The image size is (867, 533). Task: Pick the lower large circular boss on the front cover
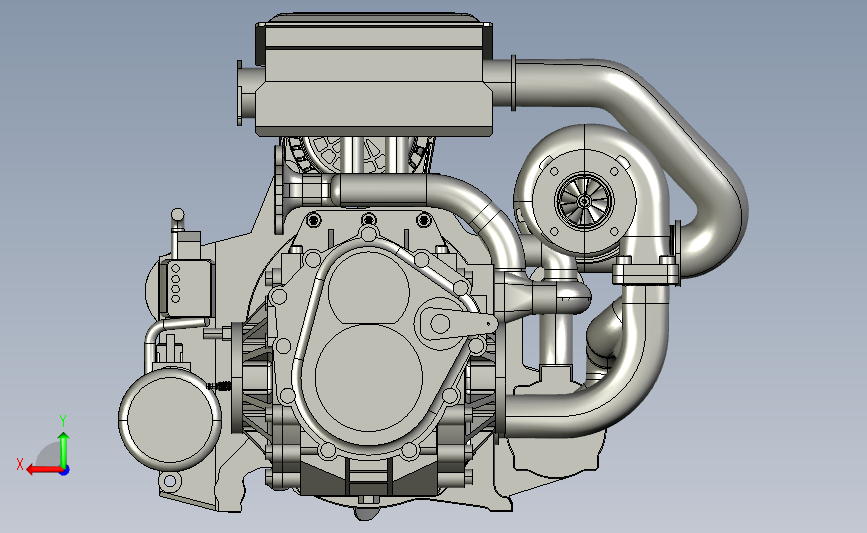tap(369, 377)
